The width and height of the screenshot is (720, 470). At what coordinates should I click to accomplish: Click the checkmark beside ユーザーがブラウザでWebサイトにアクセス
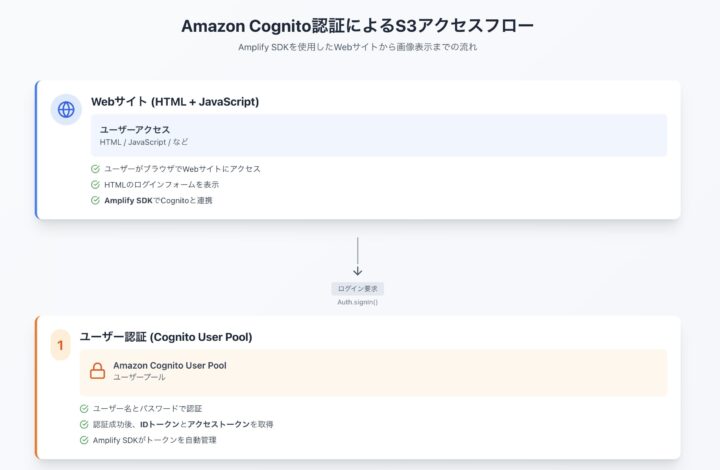click(x=95, y=169)
